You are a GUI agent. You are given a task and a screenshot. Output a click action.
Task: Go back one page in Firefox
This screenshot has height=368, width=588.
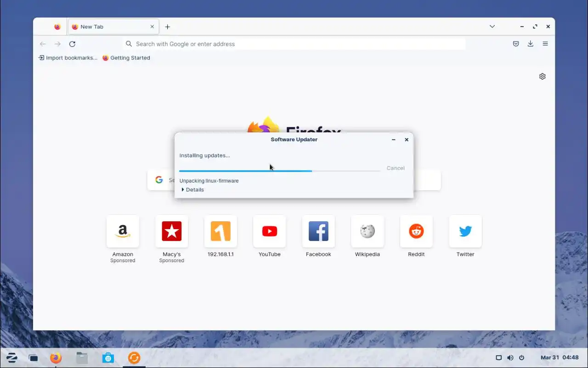point(43,44)
